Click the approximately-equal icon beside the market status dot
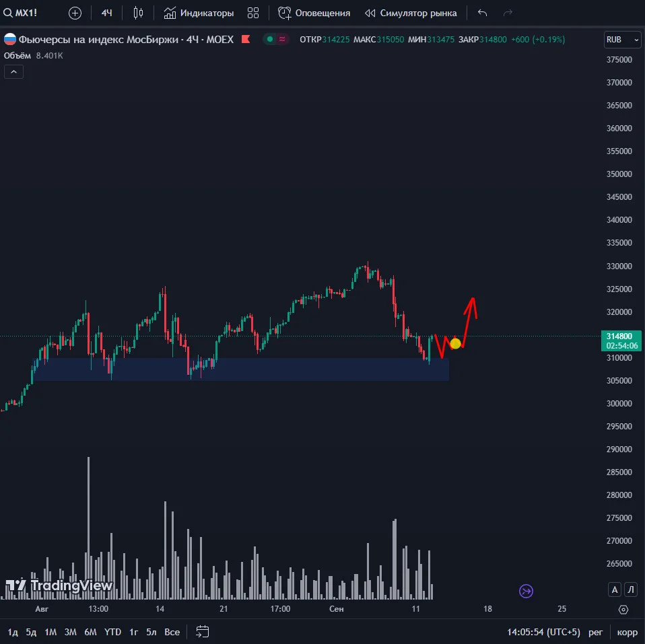 click(x=282, y=39)
